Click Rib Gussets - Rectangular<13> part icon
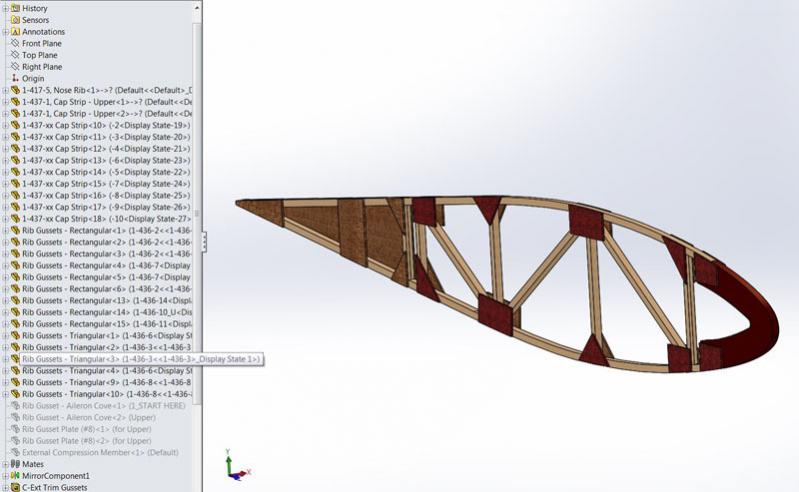The image size is (799, 492). tap(15, 301)
